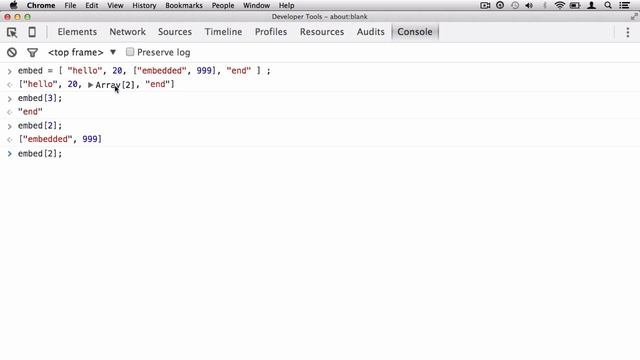Image resolution: width=640 pixels, height=360 pixels.
Task: Open the Window menu
Action: pyautogui.click(x=256, y=5)
